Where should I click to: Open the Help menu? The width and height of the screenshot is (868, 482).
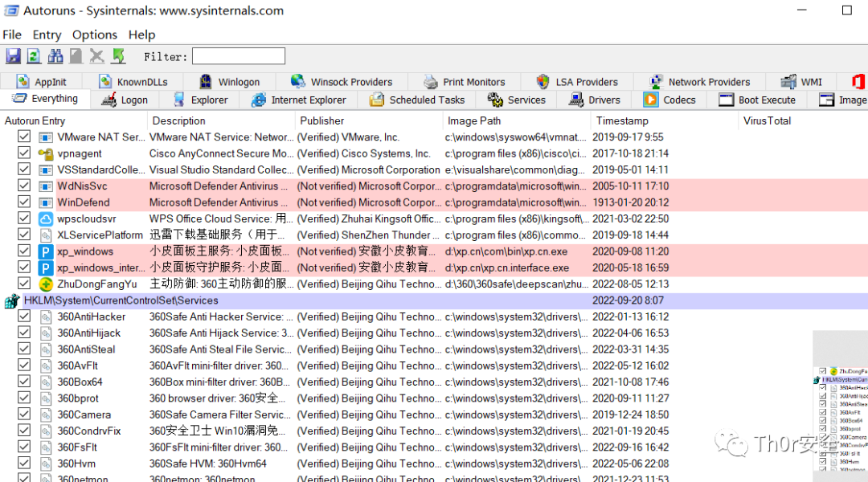pos(141,35)
